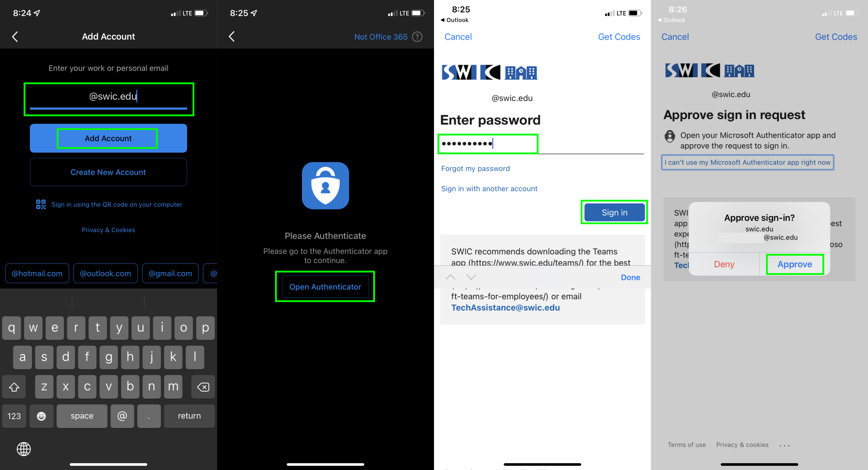Tap the @swic.edu email input field
This screenshot has height=470, width=868.
pyautogui.click(x=109, y=96)
